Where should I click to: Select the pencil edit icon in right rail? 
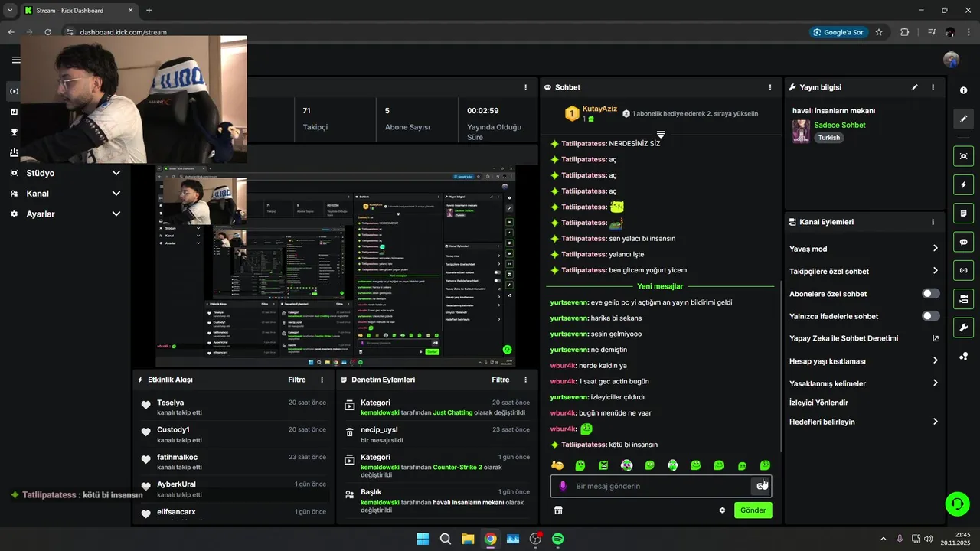tap(963, 119)
